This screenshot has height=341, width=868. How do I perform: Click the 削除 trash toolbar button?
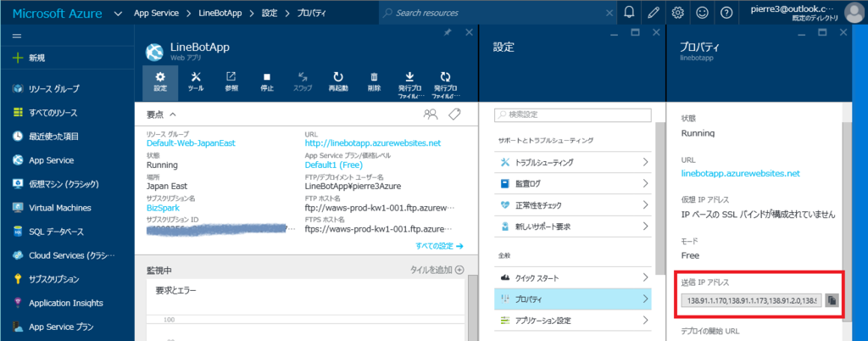[374, 82]
